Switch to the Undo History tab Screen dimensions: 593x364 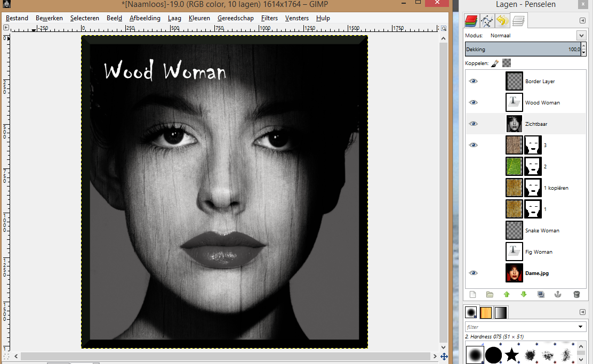[x=502, y=21]
